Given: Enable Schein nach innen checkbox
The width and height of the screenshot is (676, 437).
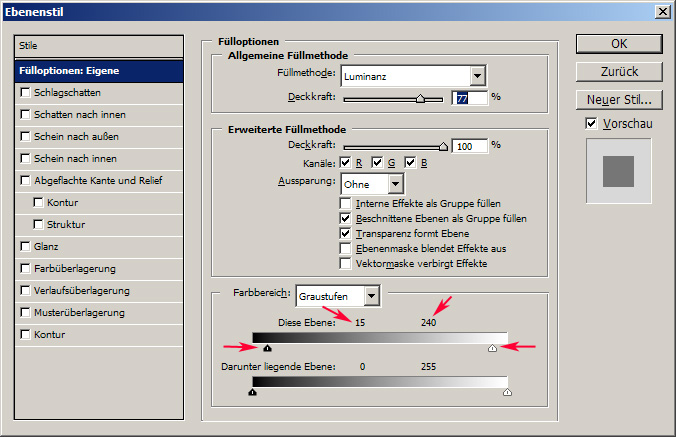Looking at the screenshot, I should [x=25, y=158].
